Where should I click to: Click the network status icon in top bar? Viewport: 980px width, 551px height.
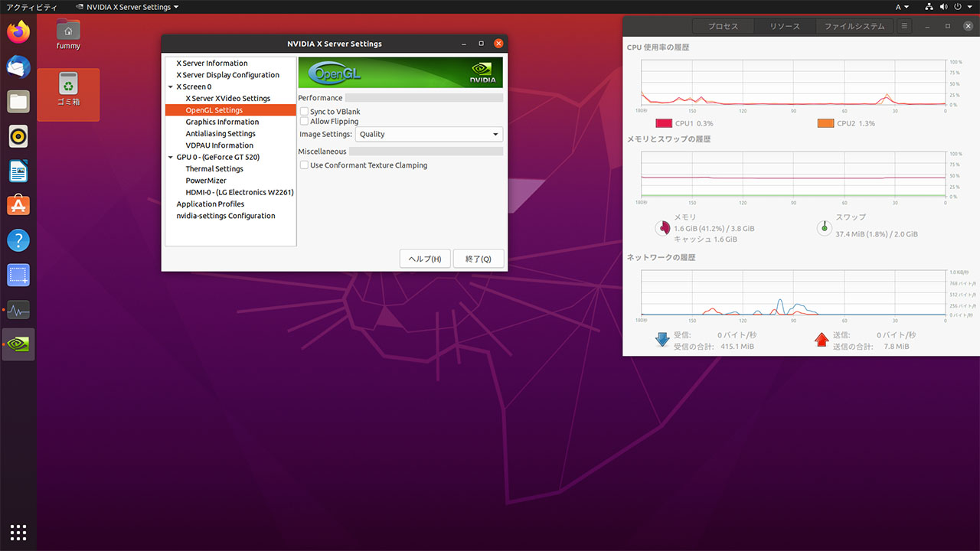tap(929, 7)
